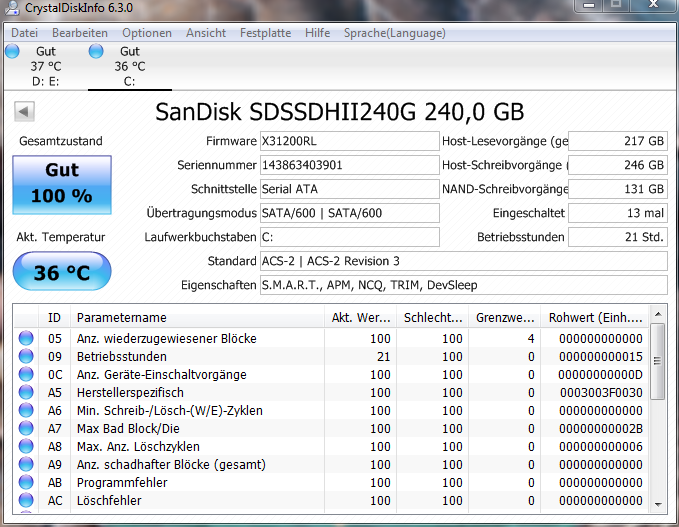Click the Gut 100 % health status button
This screenshot has height=527, width=679.
pos(62,184)
